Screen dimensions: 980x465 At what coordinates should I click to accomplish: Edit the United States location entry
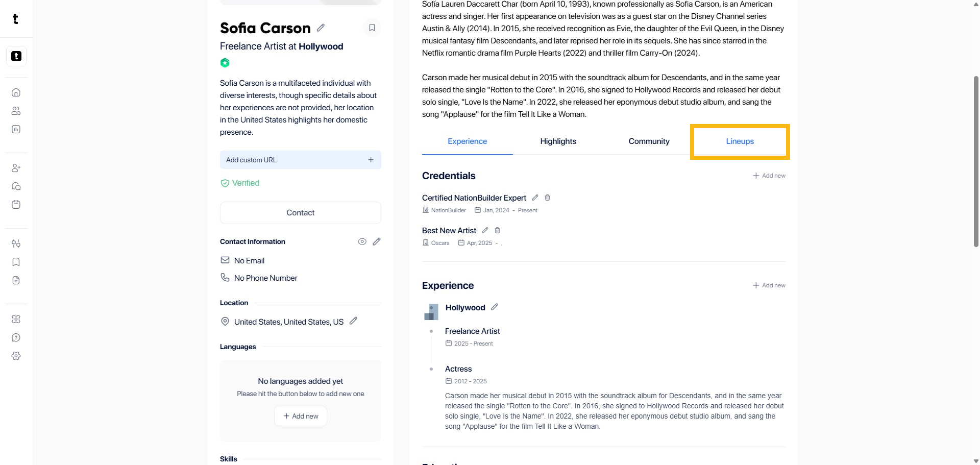[x=353, y=321]
